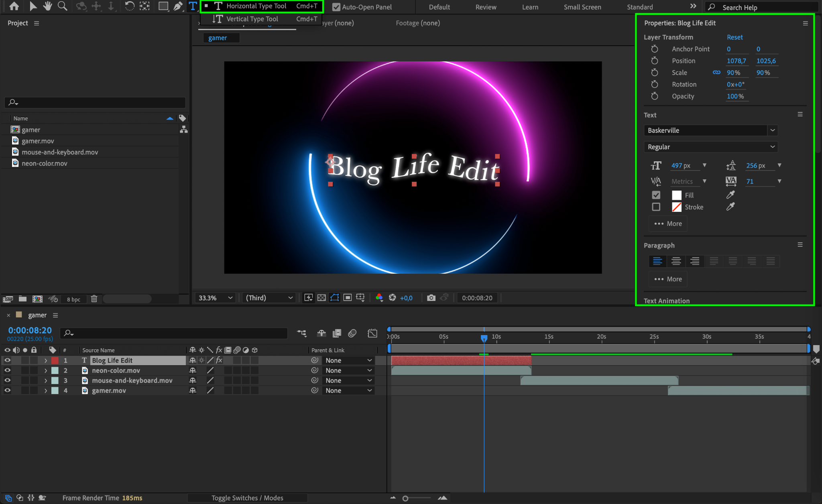
Task: Select the Rectangle shape tool
Action: tap(163, 6)
